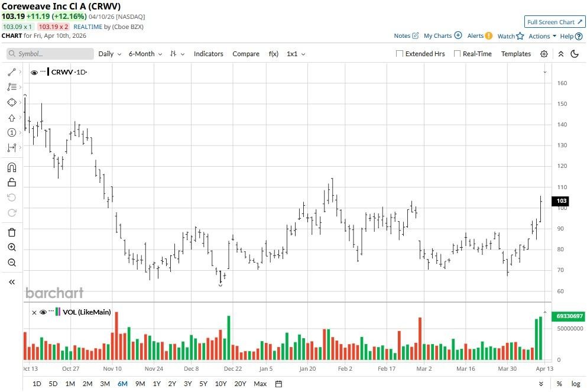587x392 pixels.
Task: Select the price range measure tool
Action: (x=12, y=148)
